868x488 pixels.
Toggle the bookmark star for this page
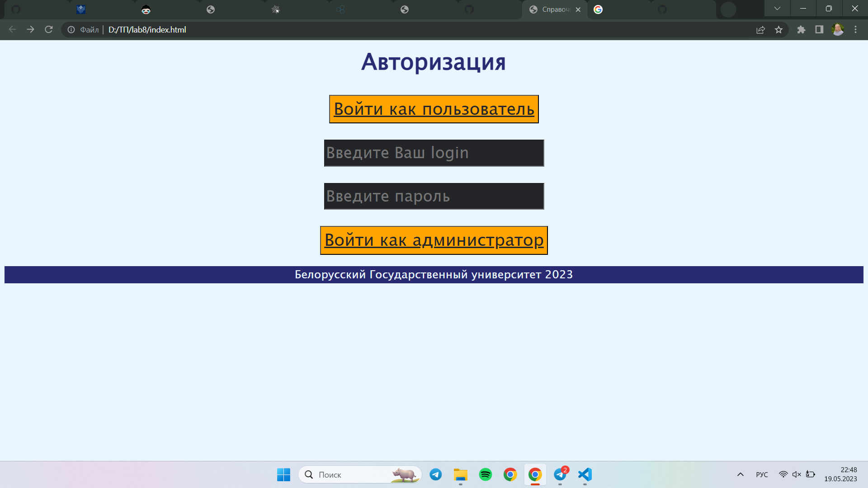point(779,30)
